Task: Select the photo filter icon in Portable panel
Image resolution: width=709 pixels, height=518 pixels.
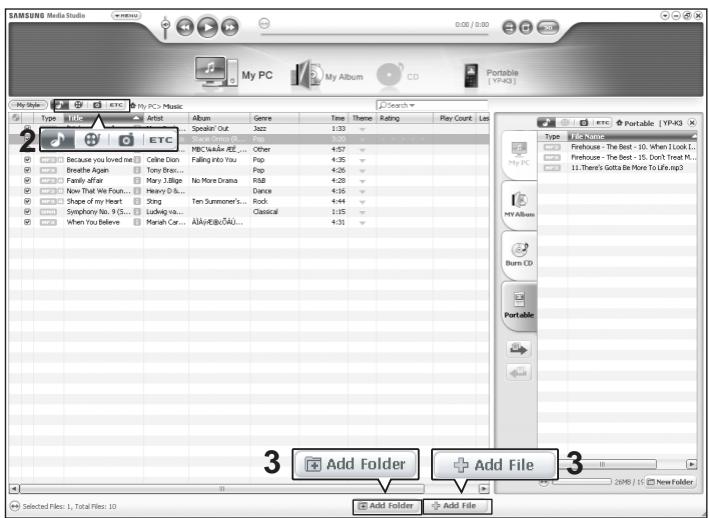Action: click(584, 122)
